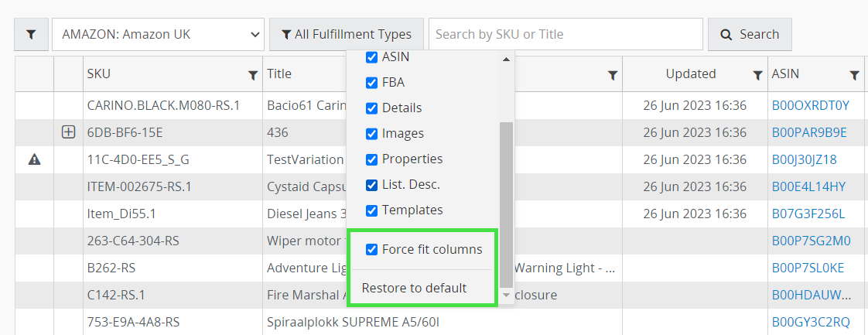Click the Search by SKU or Title field
The width and height of the screenshot is (868, 335).
pos(565,35)
